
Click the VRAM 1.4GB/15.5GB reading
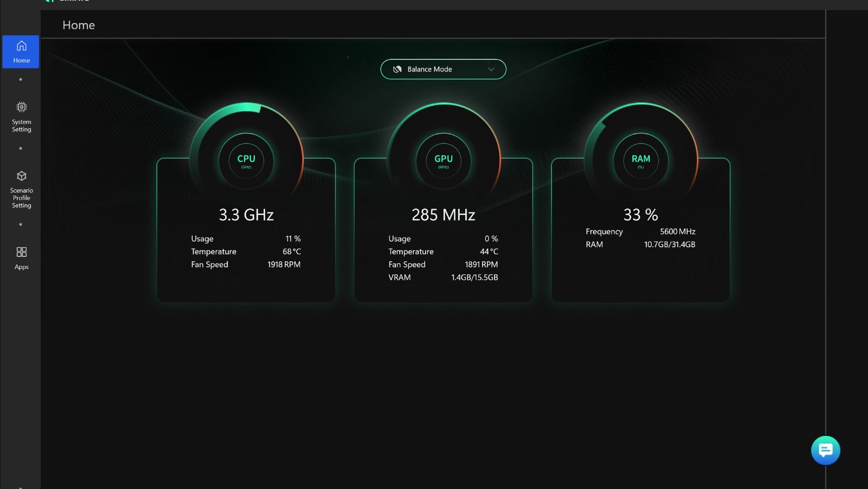point(474,277)
